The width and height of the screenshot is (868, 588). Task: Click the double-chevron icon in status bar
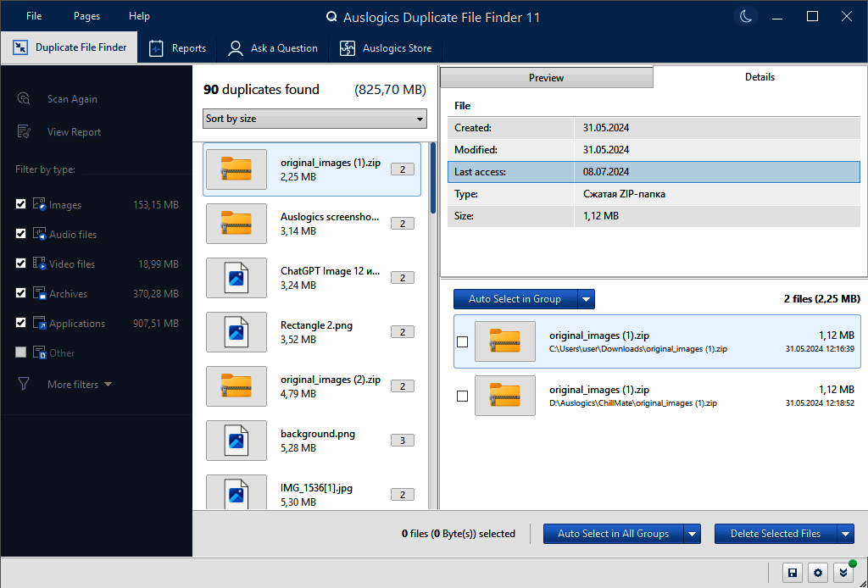tap(843, 573)
